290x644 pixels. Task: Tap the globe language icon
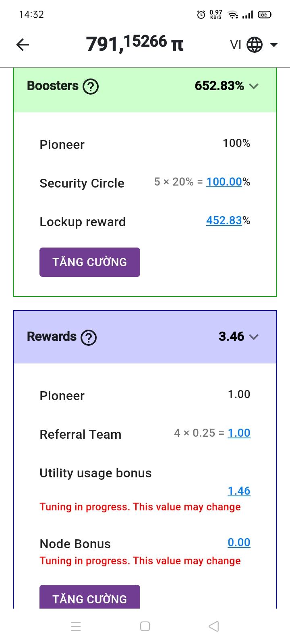click(255, 45)
